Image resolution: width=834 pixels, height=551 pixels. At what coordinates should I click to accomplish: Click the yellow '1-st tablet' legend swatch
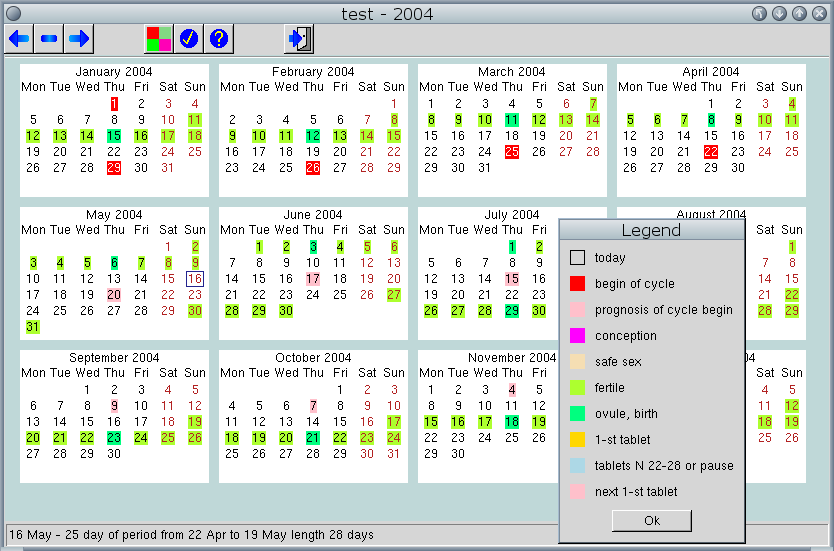pyautogui.click(x=577, y=440)
